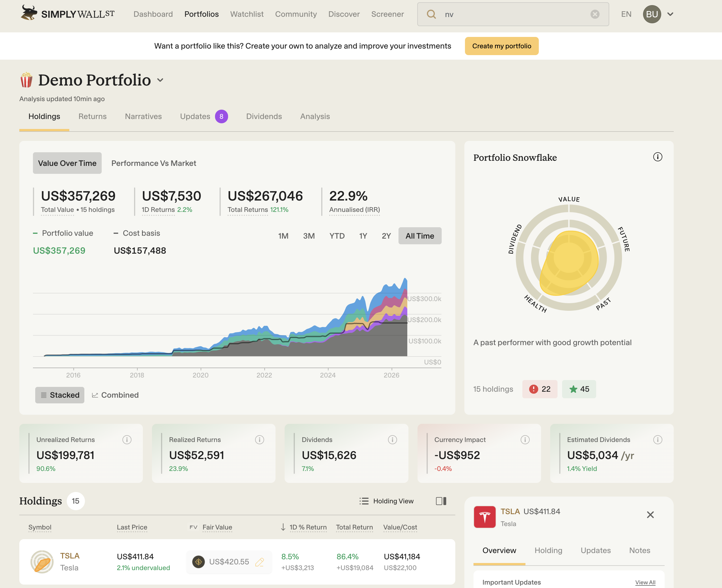Viewport: 722px width, 588px height.
Task: Open Portfolio Snowflake info icon
Action: pyautogui.click(x=657, y=157)
